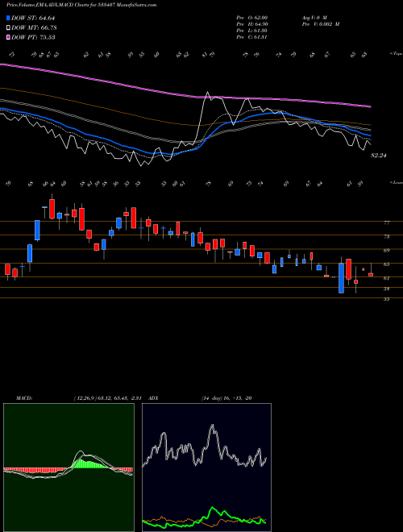This screenshot has height=532, width=403.
Task: Click the 'Avg V: 0 M' value
Action: pos(314,18)
